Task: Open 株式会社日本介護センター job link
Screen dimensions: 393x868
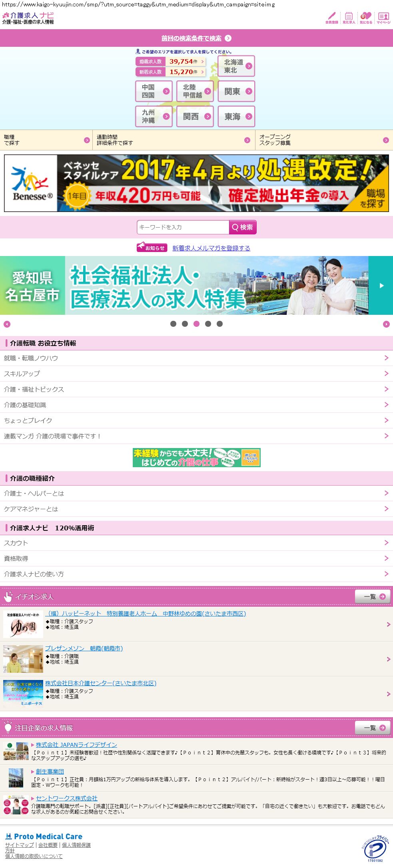Action: click(101, 683)
